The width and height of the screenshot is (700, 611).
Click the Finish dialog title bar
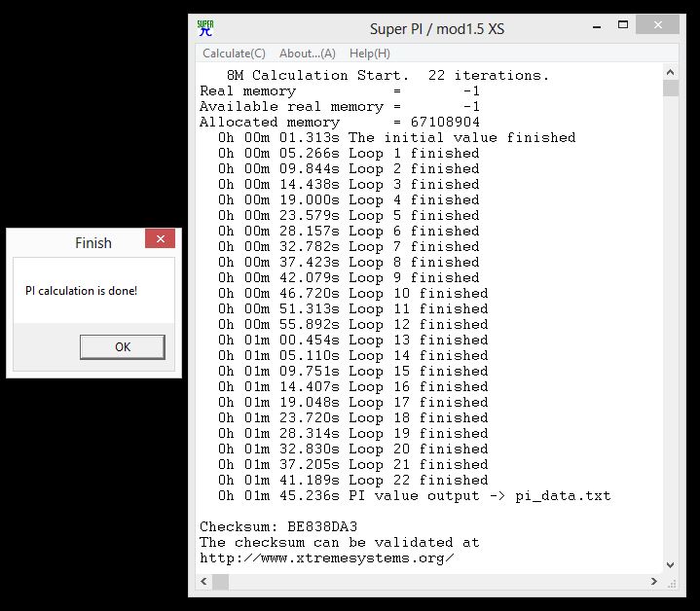78,242
